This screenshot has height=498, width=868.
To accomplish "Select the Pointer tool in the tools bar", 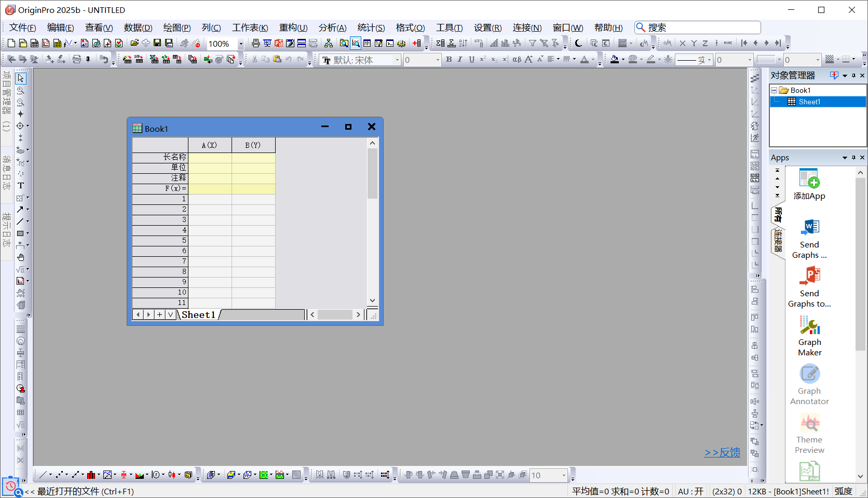I will [x=21, y=78].
